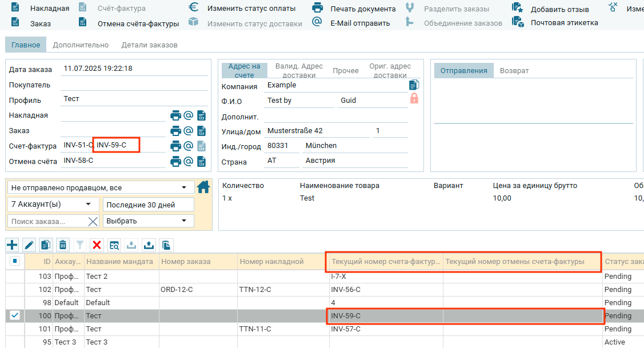Click the blue plus icon to add an order

12,245
